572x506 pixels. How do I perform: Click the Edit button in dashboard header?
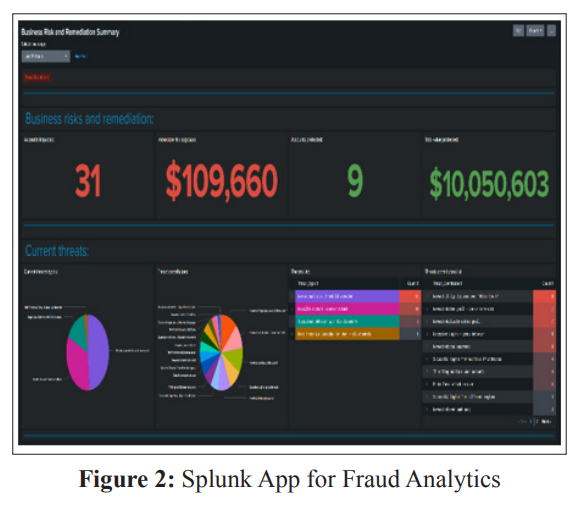[x=518, y=31]
